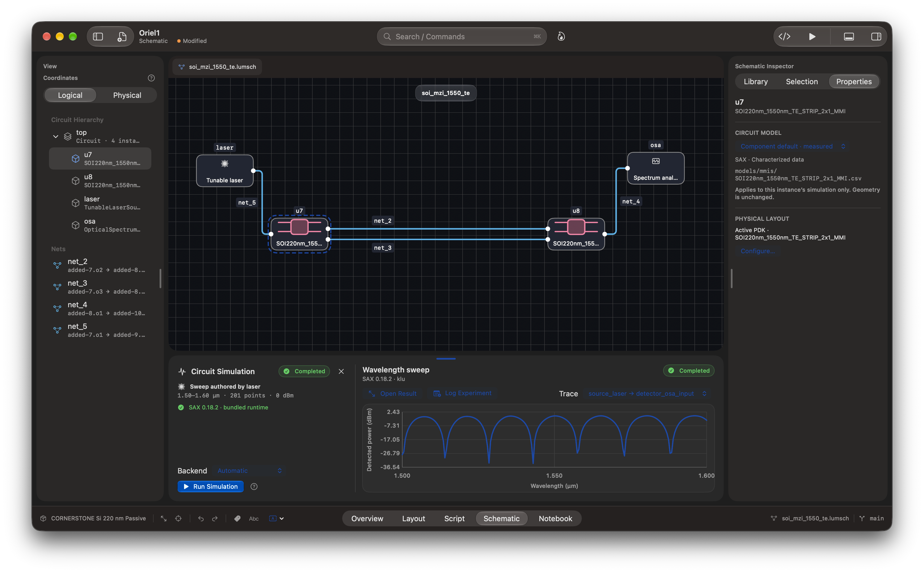Viewport: 924px width, 573px height.
Task: Click the crosshair center target icon
Action: click(178, 518)
